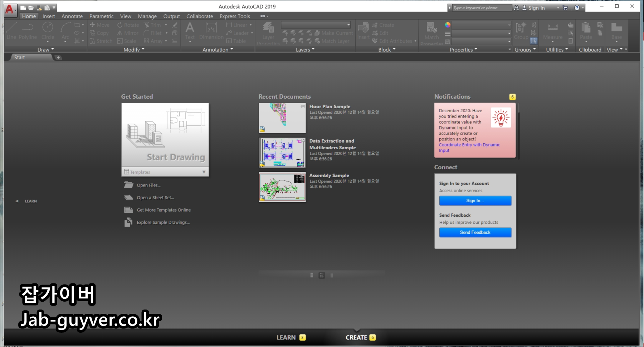The width and height of the screenshot is (644, 347).
Task: Click Explore Sample Drawings...
Action: (x=163, y=222)
